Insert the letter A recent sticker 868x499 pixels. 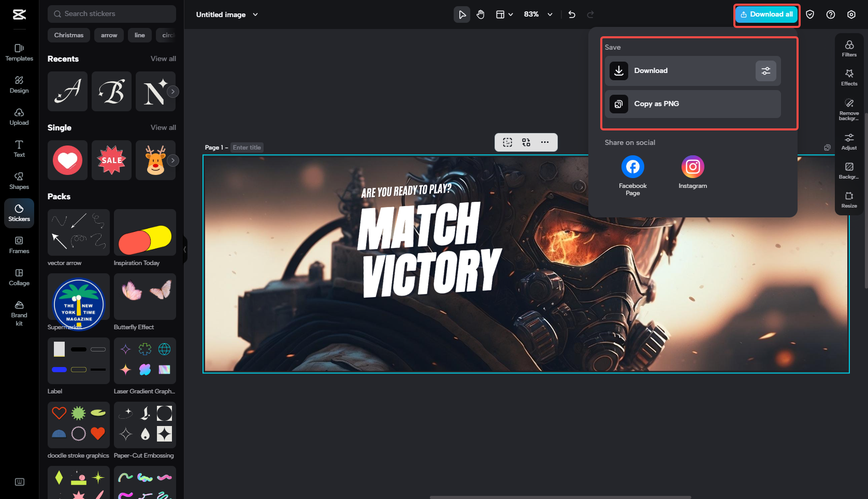67,92
